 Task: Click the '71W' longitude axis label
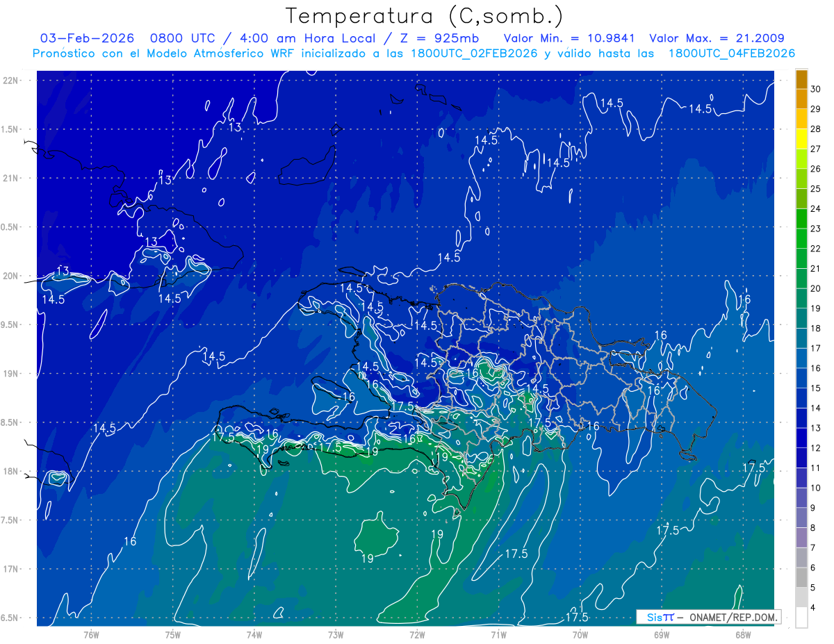(x=499, y=634)
